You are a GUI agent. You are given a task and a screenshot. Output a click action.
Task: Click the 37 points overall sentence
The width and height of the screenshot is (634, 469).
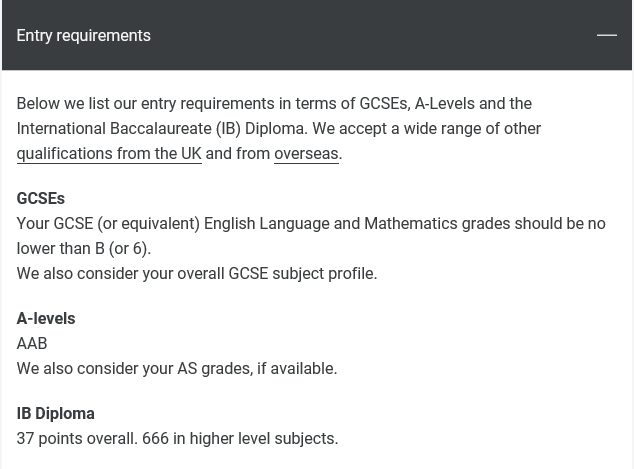click(x=77, y=439)
